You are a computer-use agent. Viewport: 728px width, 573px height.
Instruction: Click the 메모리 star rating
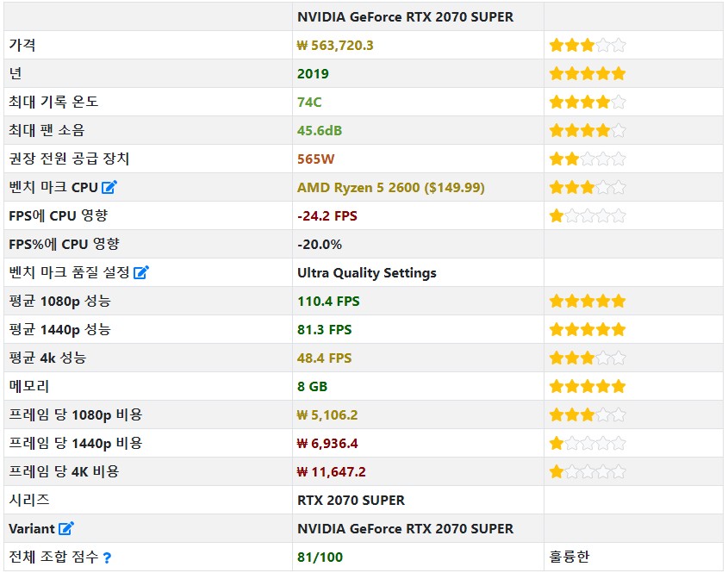tap(588, 386)
